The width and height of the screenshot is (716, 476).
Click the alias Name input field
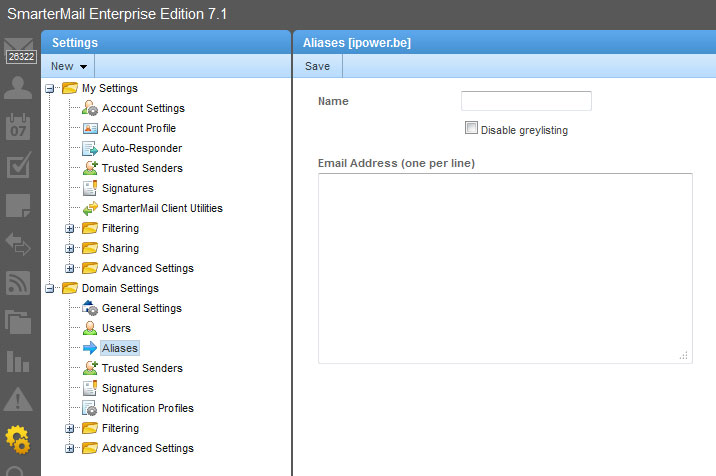click(x=526, y=101)
